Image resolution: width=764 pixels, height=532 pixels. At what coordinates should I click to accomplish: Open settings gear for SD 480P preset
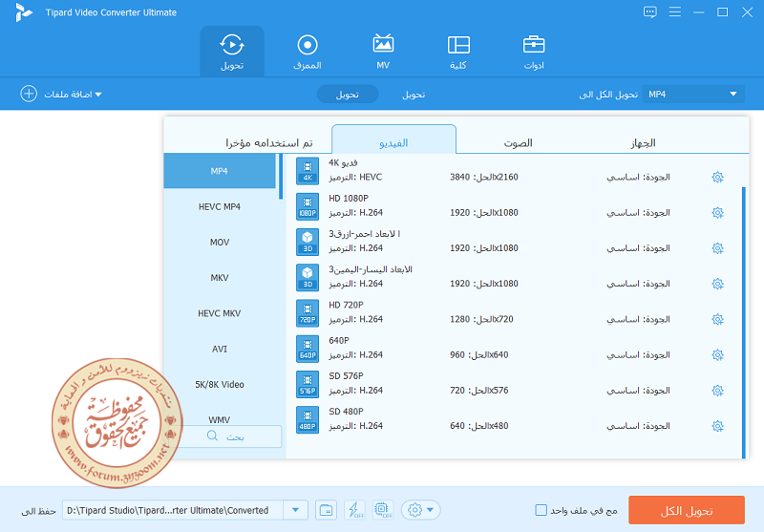718,426
